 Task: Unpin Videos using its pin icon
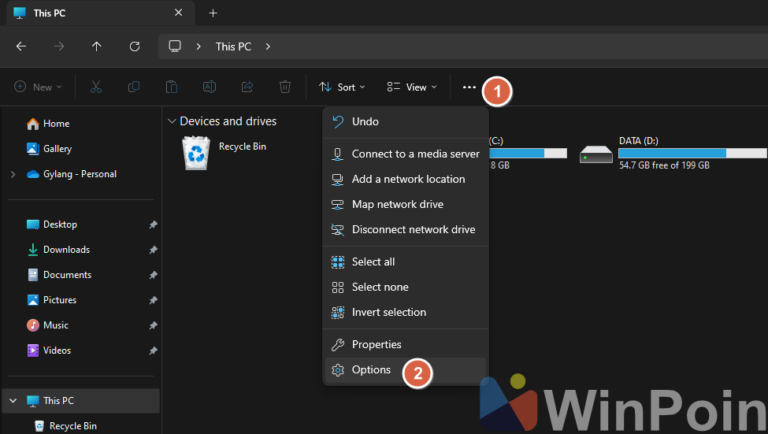153,351
